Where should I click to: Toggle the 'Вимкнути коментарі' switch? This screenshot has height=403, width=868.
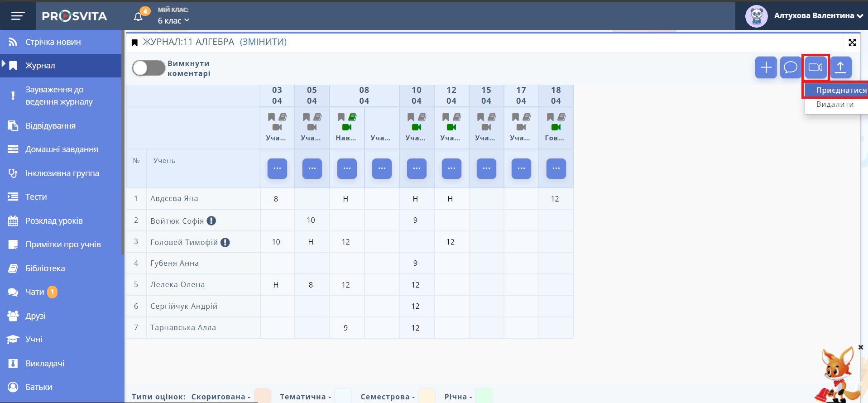[x=148, y=68]
